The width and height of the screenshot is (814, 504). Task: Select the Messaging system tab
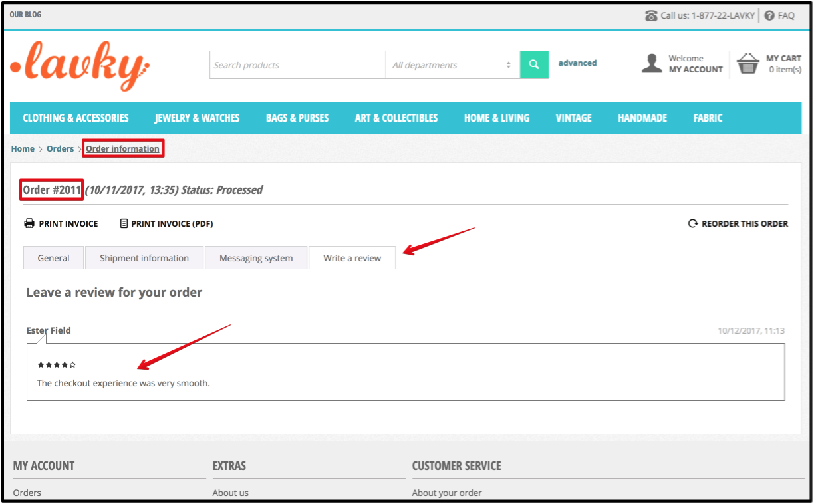256,257
